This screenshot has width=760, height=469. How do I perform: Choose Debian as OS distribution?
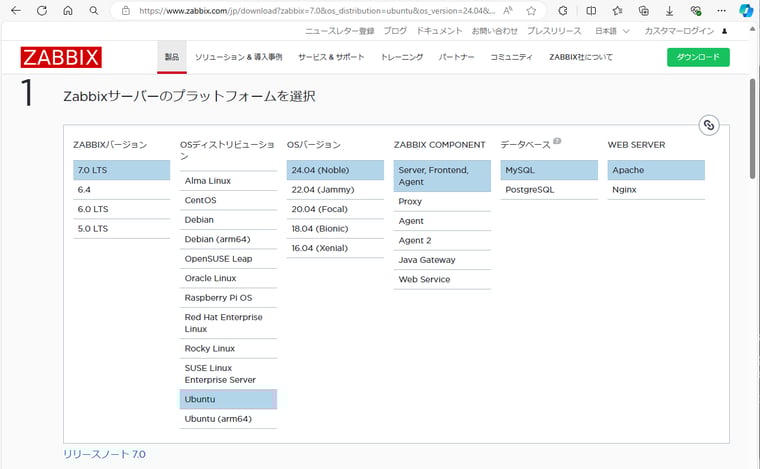(x=228, y=219)
